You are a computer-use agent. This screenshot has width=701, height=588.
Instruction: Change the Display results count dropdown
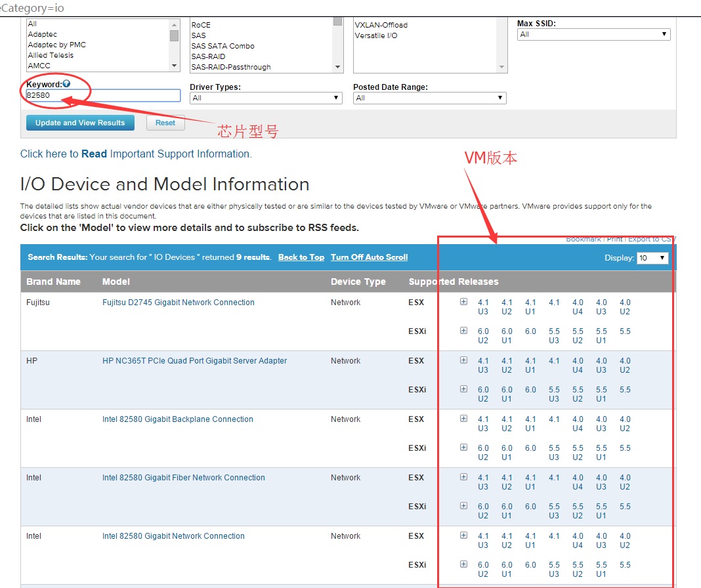pos(652,258)
